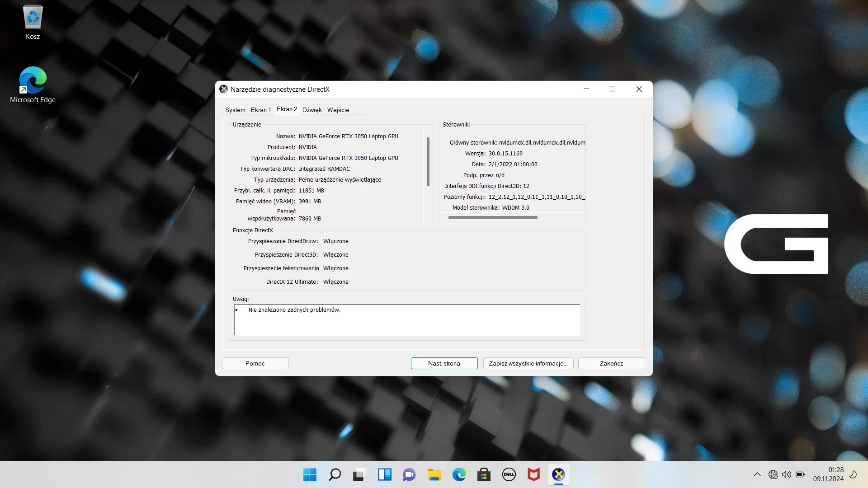868x488 pixels.
Task: Click Zapisz wszystkie informacje button
Action: [528, 363]
